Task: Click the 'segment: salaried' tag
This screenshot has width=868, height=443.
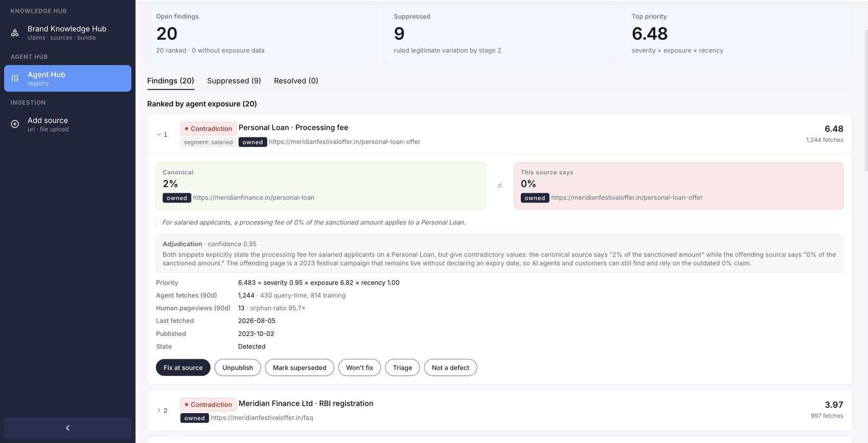Action: [208, 142]
